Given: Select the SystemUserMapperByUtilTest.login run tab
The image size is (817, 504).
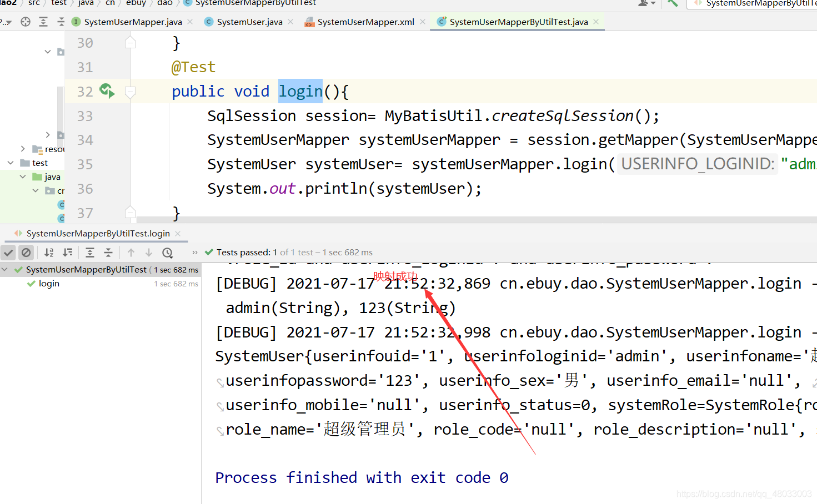Looking at the screenshot, I should coord(98,234).
